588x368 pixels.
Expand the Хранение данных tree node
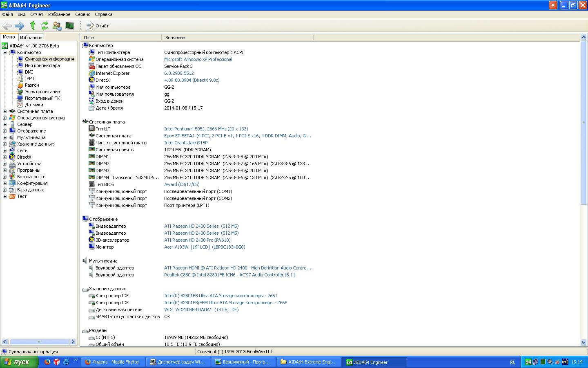pyautogui.click(x=5, y=144)
